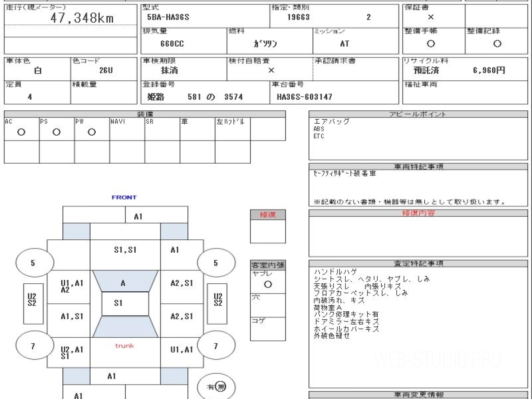Click the panel marked U2,A1 S1
Viewport: 532px width, 399px height.
tap(69, 352)
